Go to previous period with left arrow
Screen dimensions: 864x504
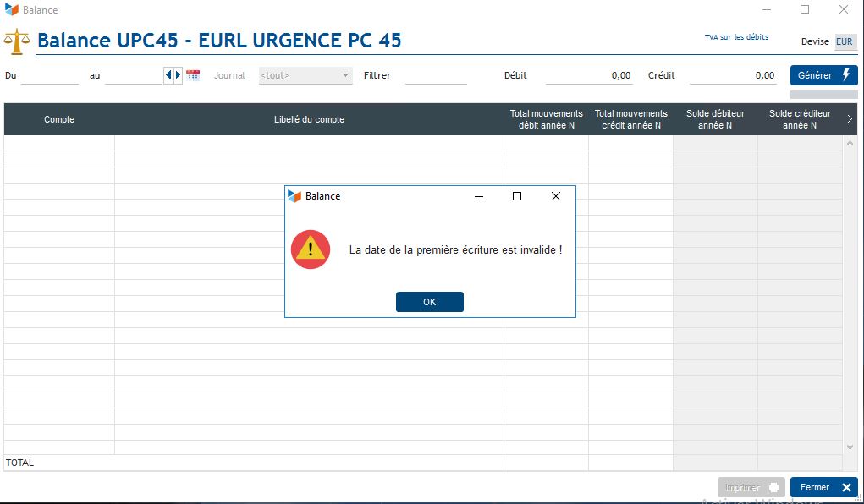point(168,75)
